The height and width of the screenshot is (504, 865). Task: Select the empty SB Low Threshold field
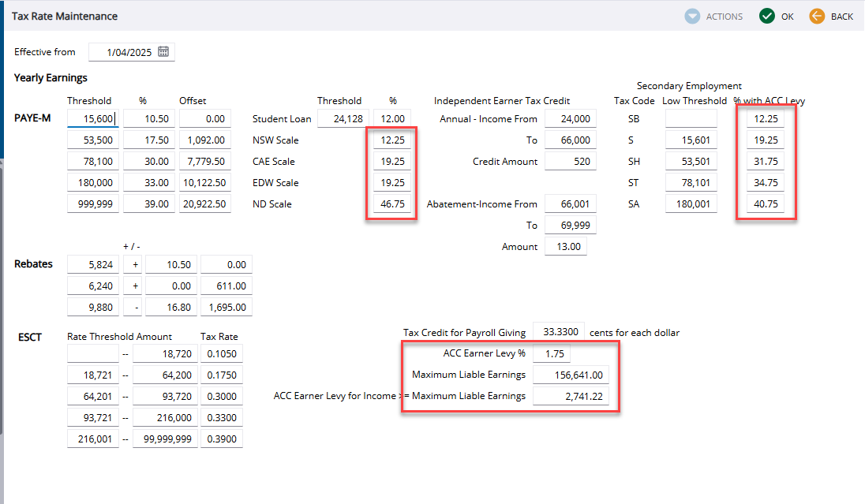coord(691,119)
